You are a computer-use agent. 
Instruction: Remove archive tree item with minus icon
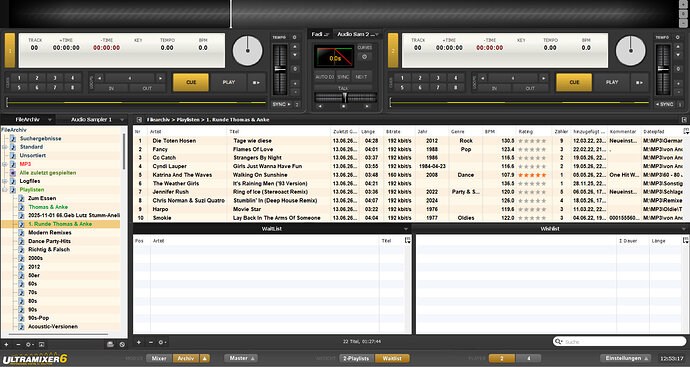click(x=18, y=345)
